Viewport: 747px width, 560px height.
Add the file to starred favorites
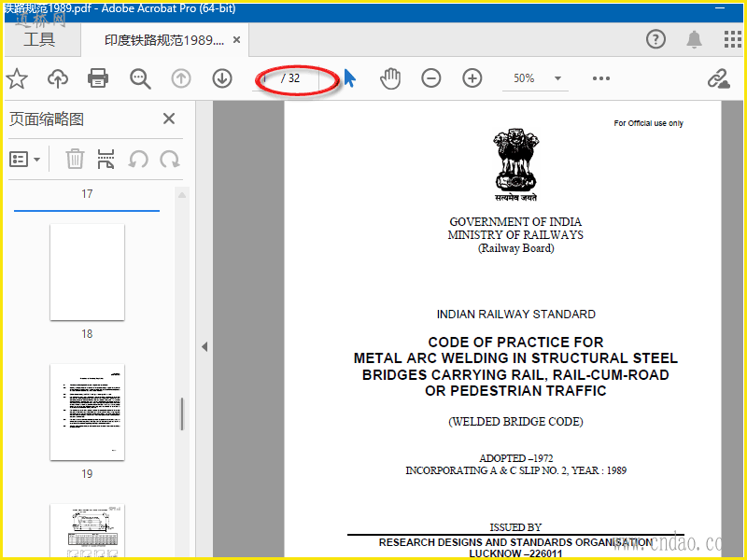coord(17,78)
